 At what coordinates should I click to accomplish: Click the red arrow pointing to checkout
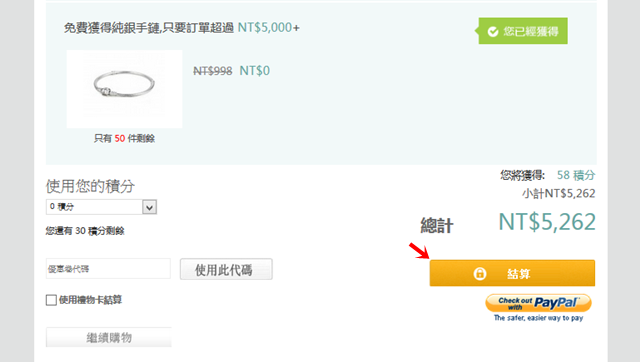coord(419,251)
